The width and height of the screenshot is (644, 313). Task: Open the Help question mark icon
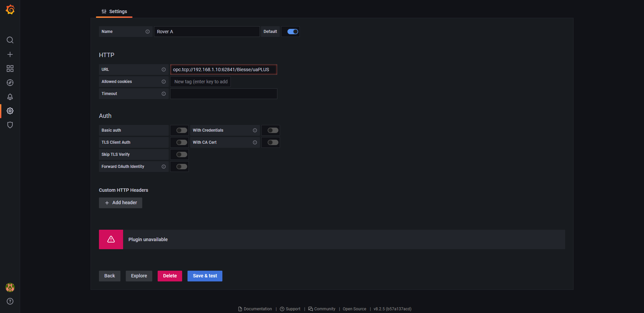tap(10, 302)
